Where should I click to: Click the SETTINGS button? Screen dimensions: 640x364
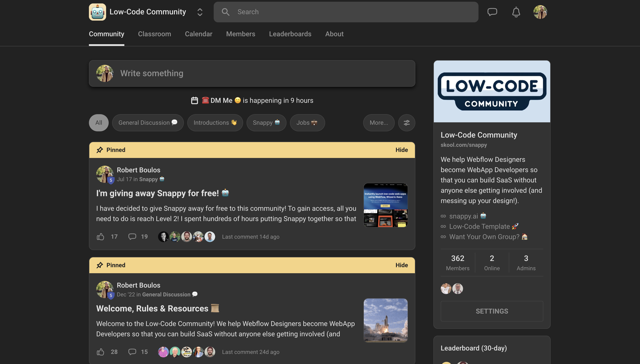pos(491,311)
